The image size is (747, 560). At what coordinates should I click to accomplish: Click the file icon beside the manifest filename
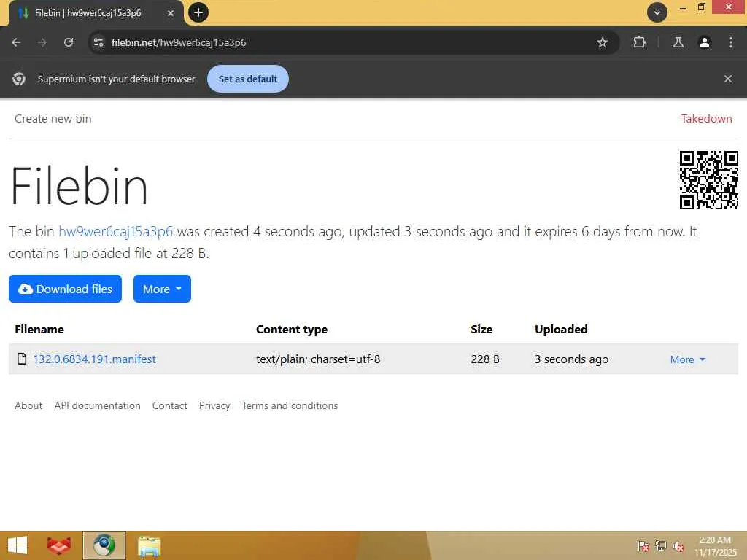tap(22, 359)
